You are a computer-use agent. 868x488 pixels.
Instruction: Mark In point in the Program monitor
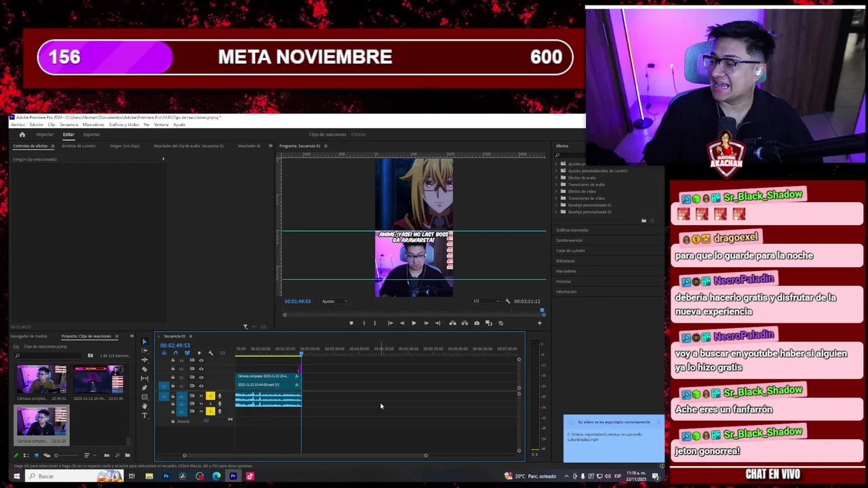(363, 323)
